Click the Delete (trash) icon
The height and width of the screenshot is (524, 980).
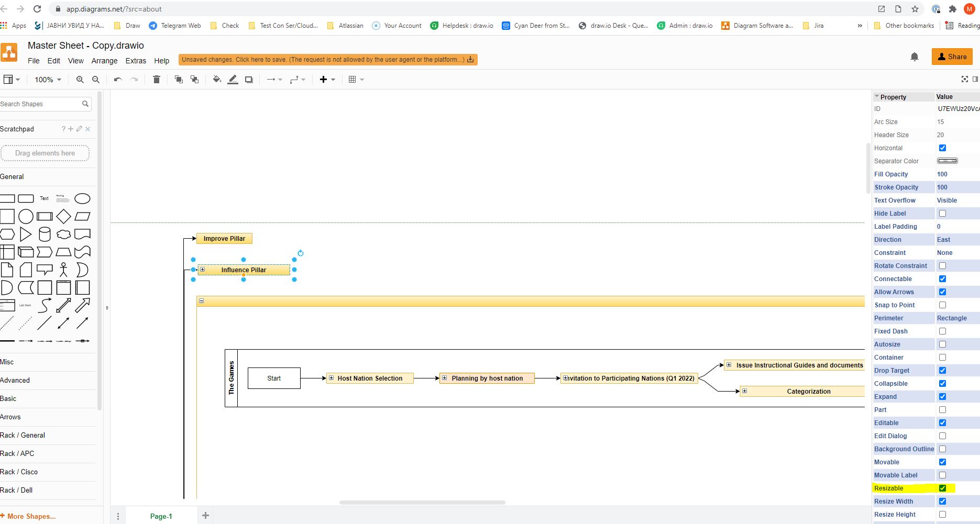[156, 79]
